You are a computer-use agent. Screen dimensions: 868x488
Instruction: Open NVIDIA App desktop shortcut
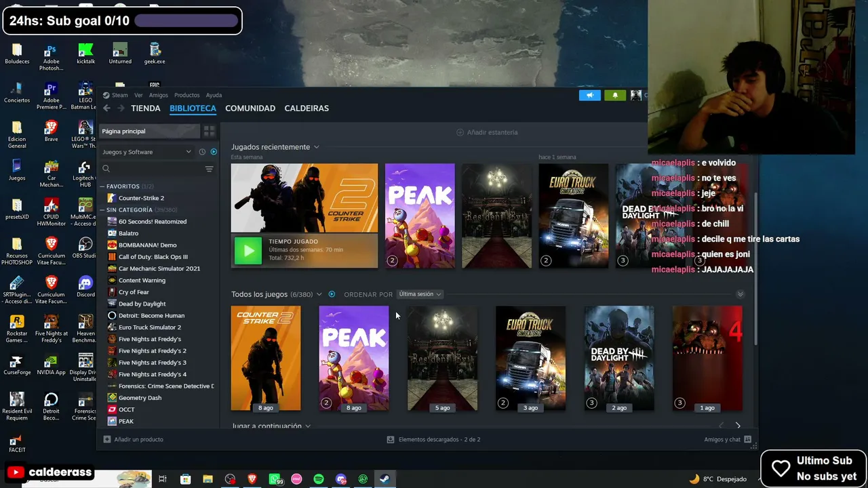51,365
